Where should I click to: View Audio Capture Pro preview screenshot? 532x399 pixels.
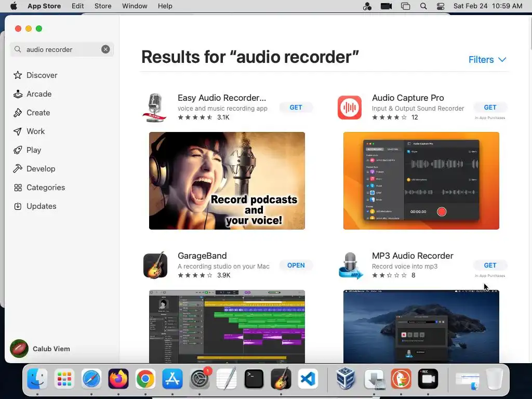point(421,181)
